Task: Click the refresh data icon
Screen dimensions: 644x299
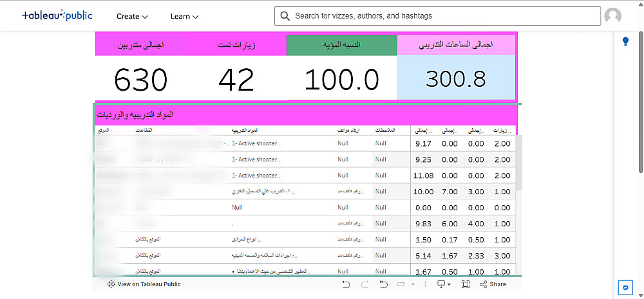Action: [401, 284]
